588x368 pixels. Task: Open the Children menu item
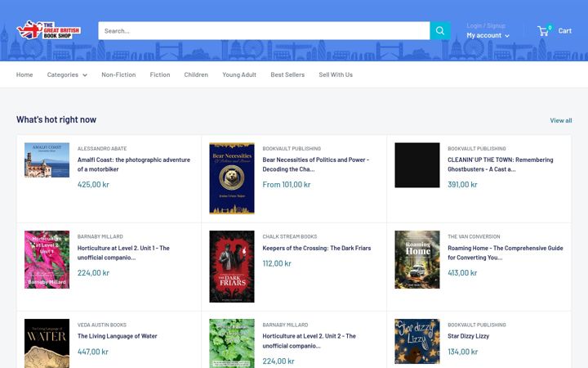(x=196, y=74)
